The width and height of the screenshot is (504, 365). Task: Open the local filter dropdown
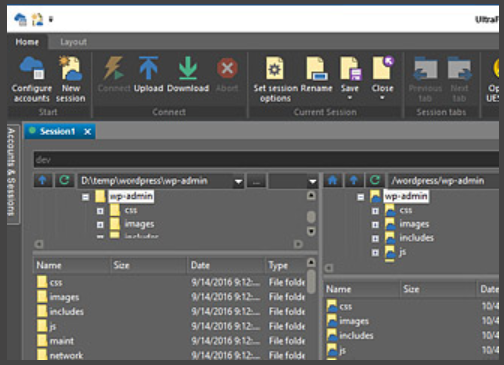[x=312, y=182]
